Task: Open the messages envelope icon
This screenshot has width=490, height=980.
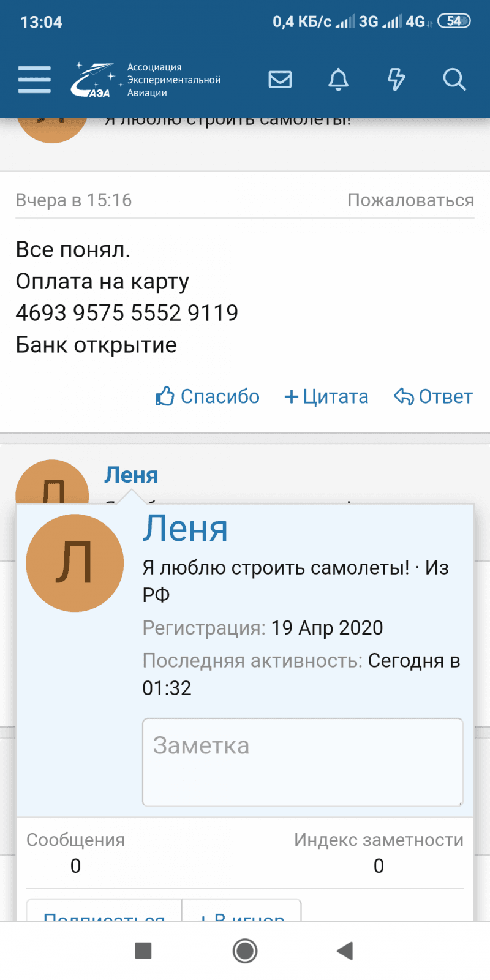Action: pos(280,80)
